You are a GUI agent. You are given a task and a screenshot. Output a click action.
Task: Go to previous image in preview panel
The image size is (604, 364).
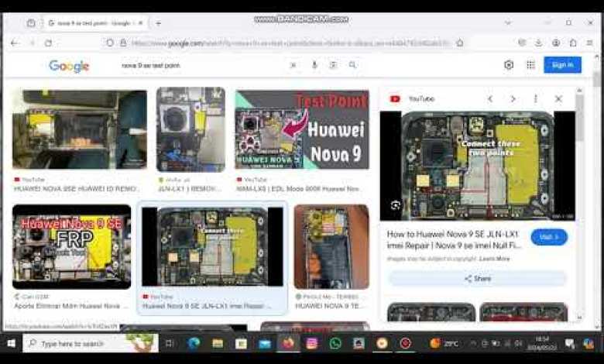pos(490,99)
